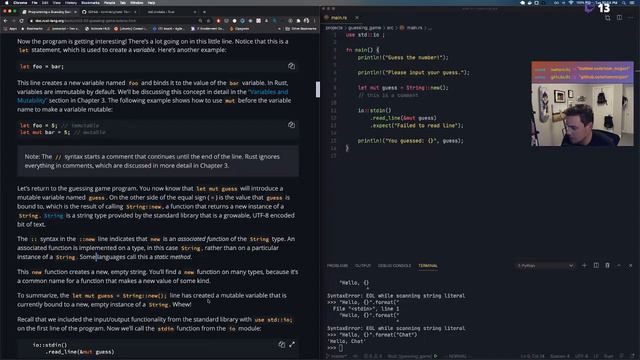Viewport: 640px width, 360px height.
Task: Open the Window menu in the menu bar
Action: [x=136, y=2]
